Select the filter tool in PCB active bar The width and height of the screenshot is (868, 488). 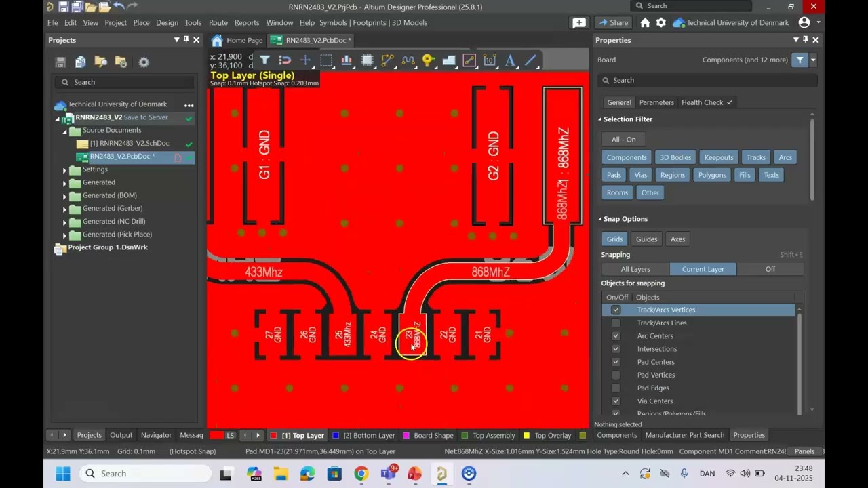tap(265, 60)
